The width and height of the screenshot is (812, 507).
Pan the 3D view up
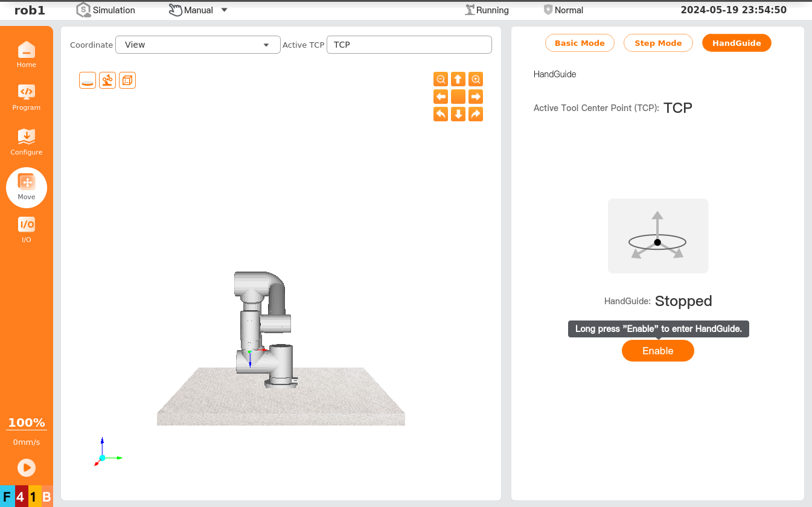(x=458, y=79)
